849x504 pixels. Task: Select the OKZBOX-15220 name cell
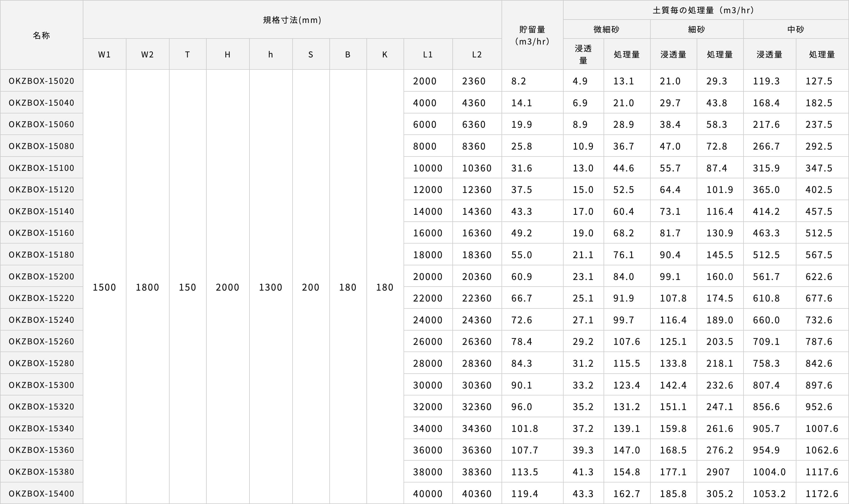[41, 298]
